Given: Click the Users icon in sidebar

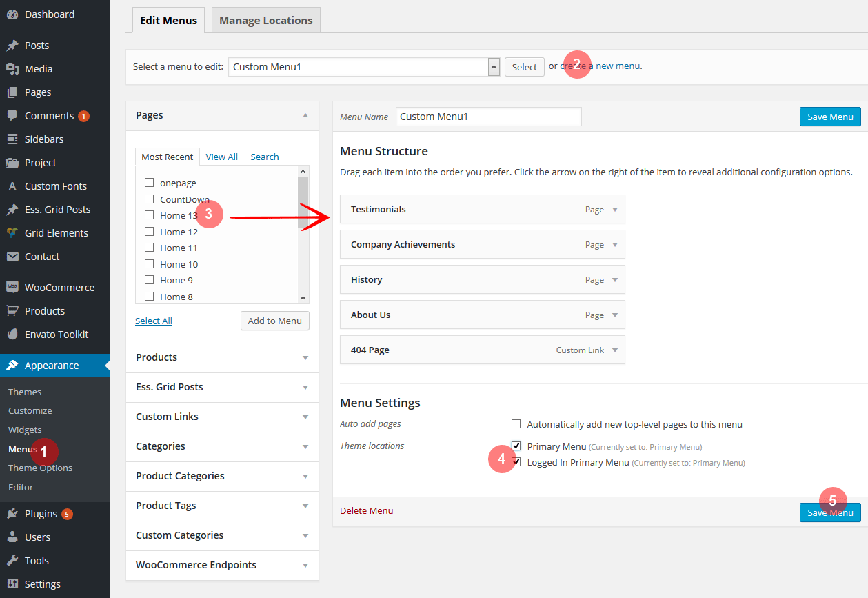Looking at the screenshot, I should (x=12, y=537).
